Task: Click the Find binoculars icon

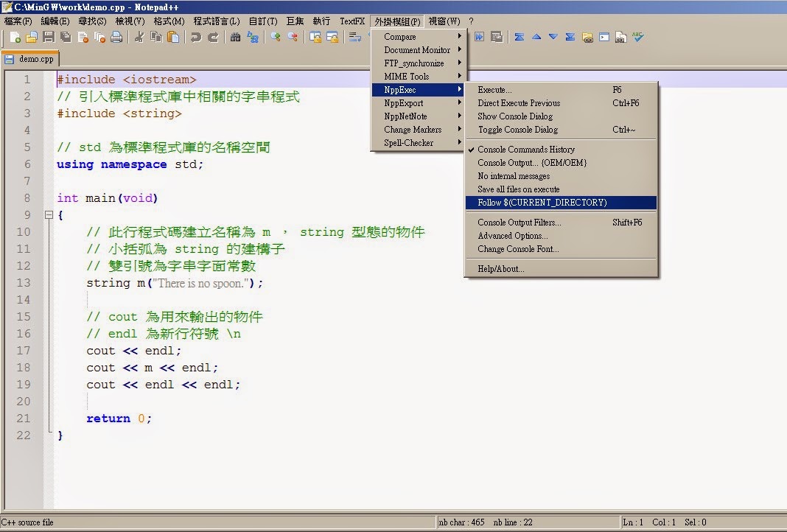Action: (x=235, y=37)
